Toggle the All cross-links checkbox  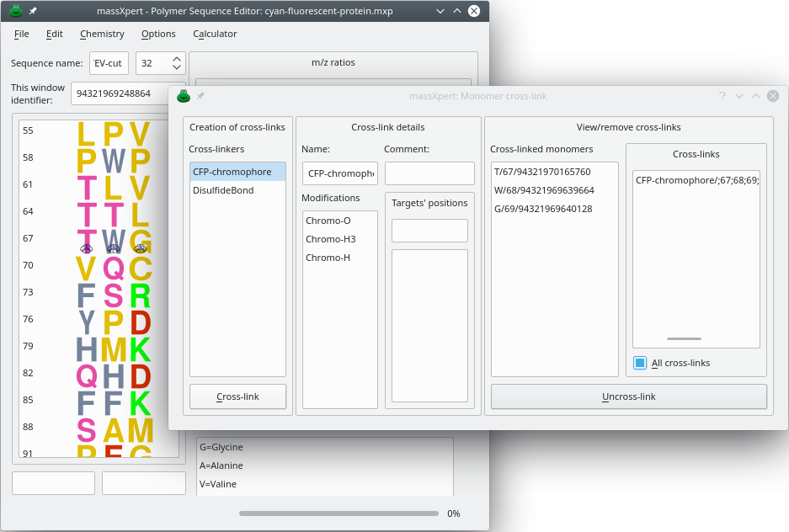point(640,363)
